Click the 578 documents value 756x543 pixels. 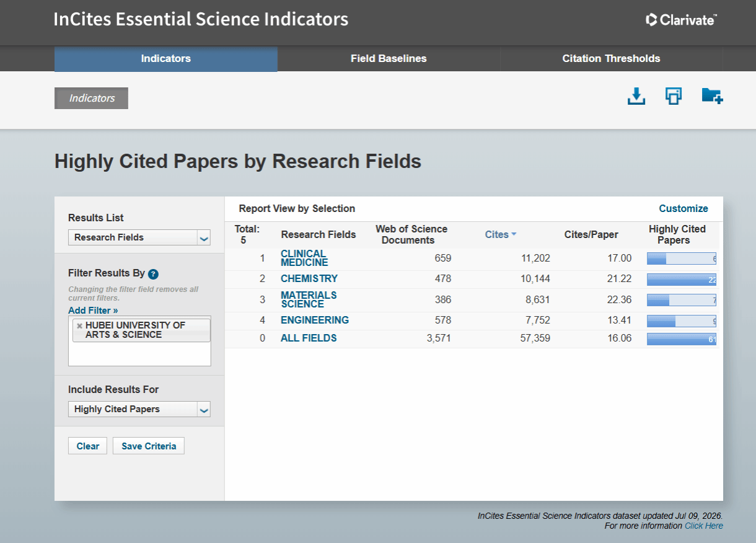pyautogui.click(x=443, y=320)
